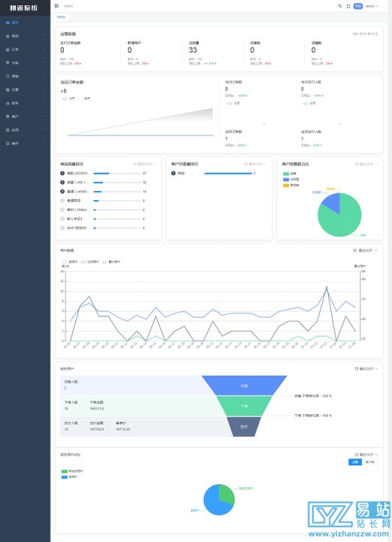Viewport: 392px width, 542px height.
Task: Switch to the 控制台 page tab below the header
Action: (61, 17)
